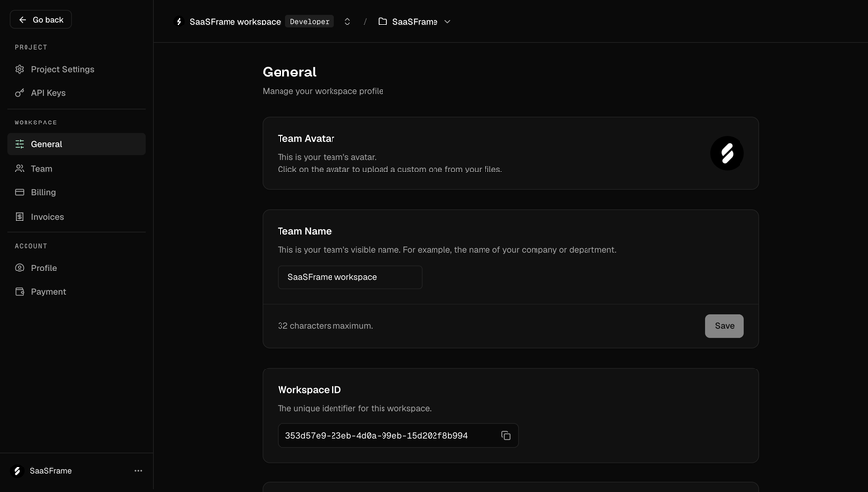Expand the SaaSFrame project dropdown chevron
The width and height of the screenshot is (868, 492).
pos(447,21)
